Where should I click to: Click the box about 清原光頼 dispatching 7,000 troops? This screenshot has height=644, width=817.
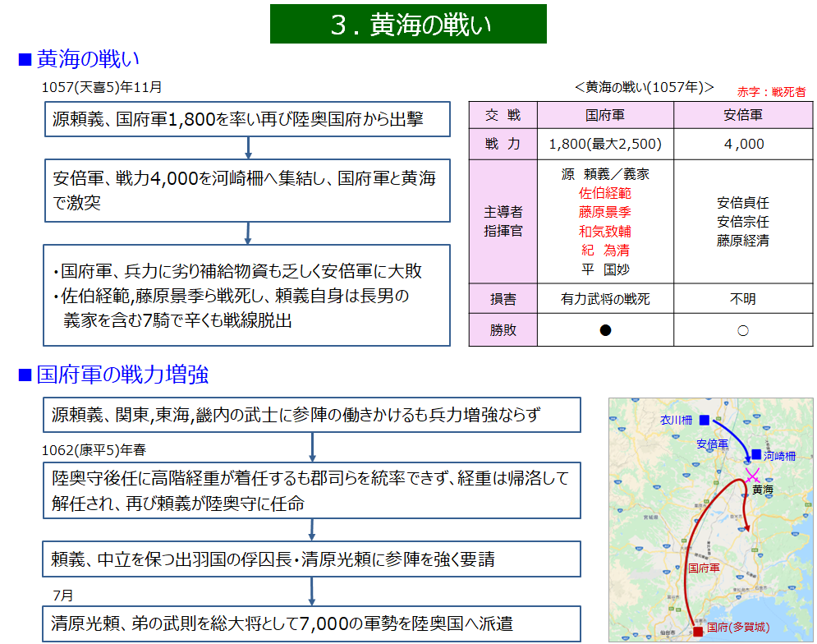coord(311,623)
